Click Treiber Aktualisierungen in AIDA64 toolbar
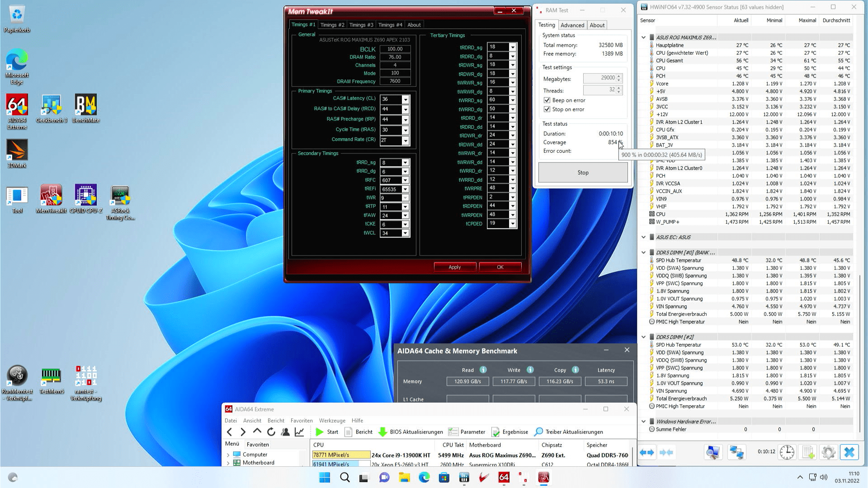 [569, 432]
